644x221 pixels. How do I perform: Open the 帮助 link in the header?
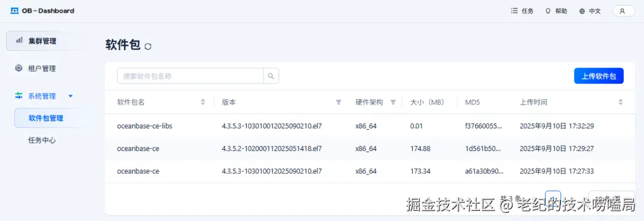point(561,11)
